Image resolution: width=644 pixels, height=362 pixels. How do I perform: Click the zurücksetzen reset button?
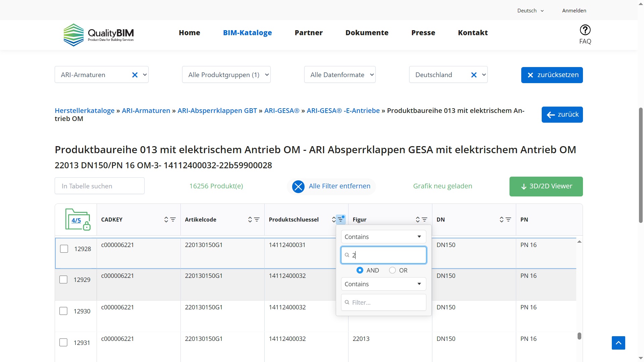[552, 75]
